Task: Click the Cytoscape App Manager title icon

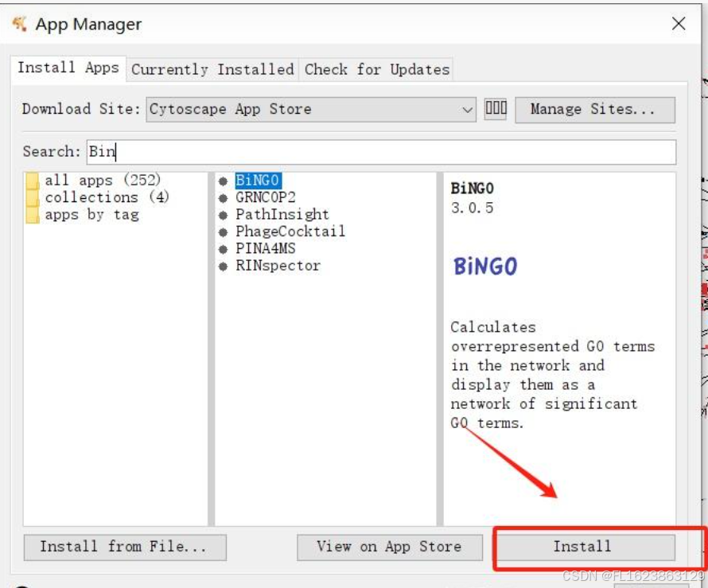Action: (19, 24)
